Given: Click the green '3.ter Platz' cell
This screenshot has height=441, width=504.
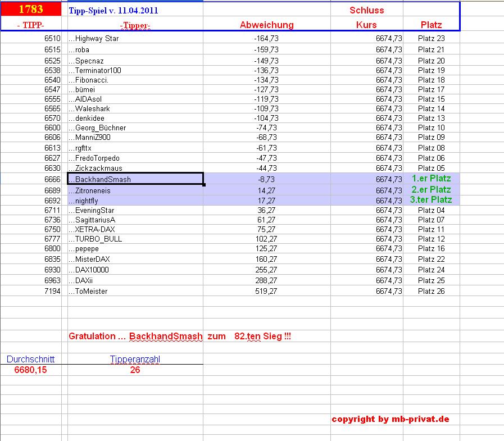Looking at the screenshot, I should tap(431, 200).
